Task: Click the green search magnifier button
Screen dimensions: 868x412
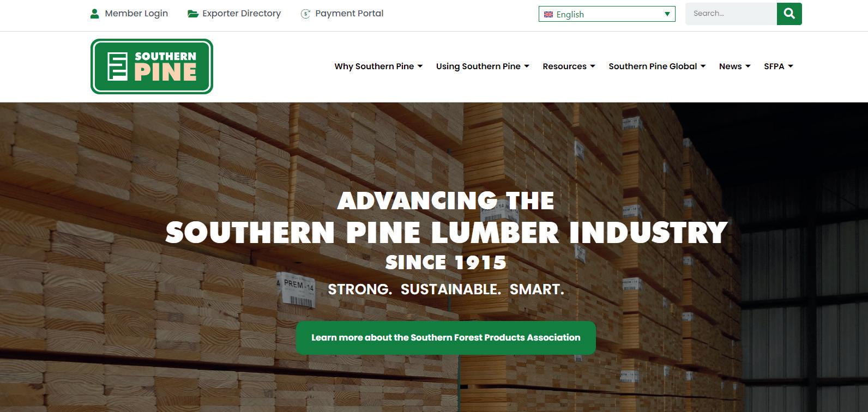Action: click(x=789, y=14)
